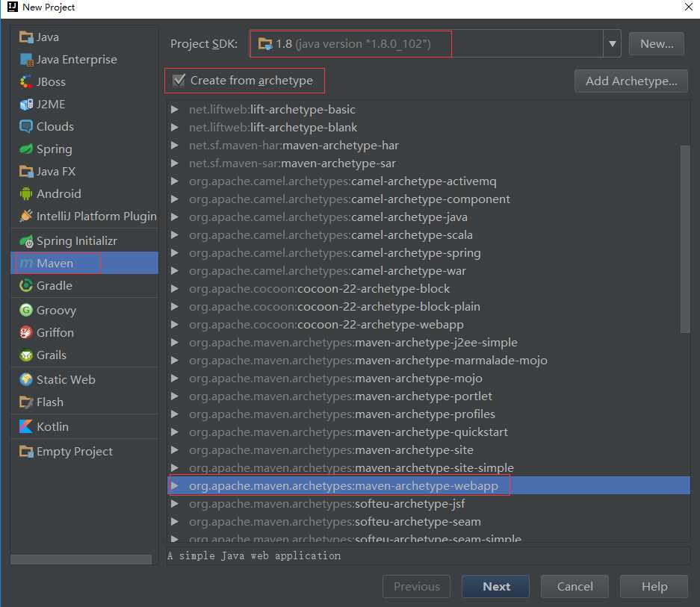This screenshot has height=607, width=700.
Task: Select Groovy project category
Action: tap(84, 310)
